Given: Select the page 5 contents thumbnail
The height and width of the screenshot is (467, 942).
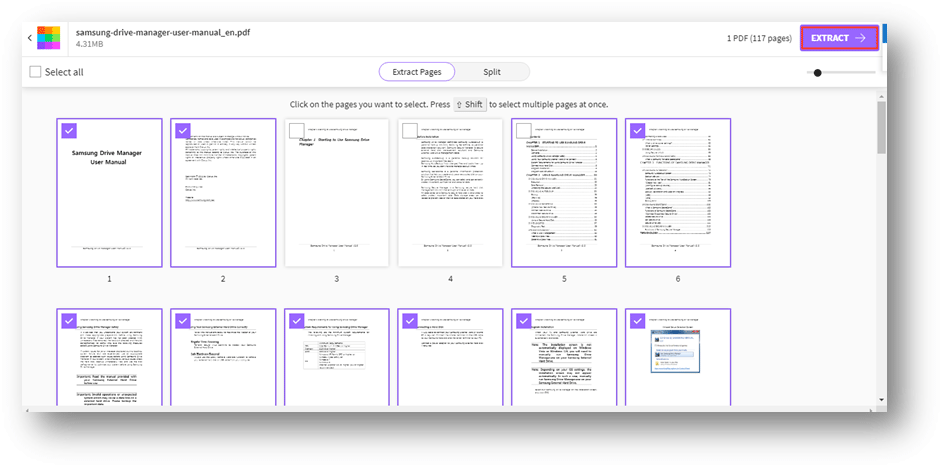Looking at the screenshot, I should [564, 193].
